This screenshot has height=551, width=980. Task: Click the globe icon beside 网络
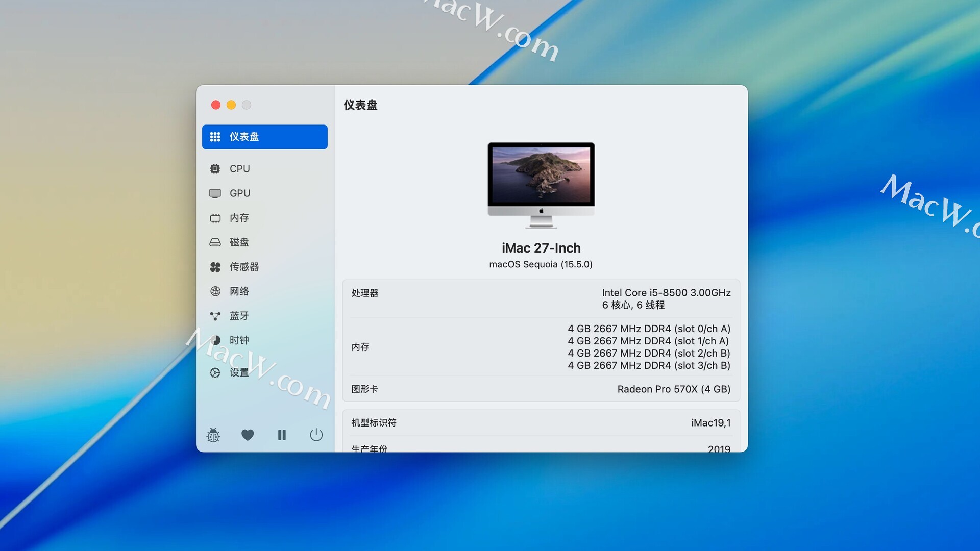click(x=215, y=291)
